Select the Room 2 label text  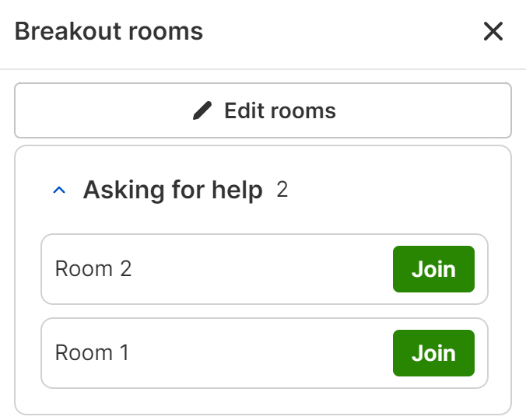click(x=93, y=269)
